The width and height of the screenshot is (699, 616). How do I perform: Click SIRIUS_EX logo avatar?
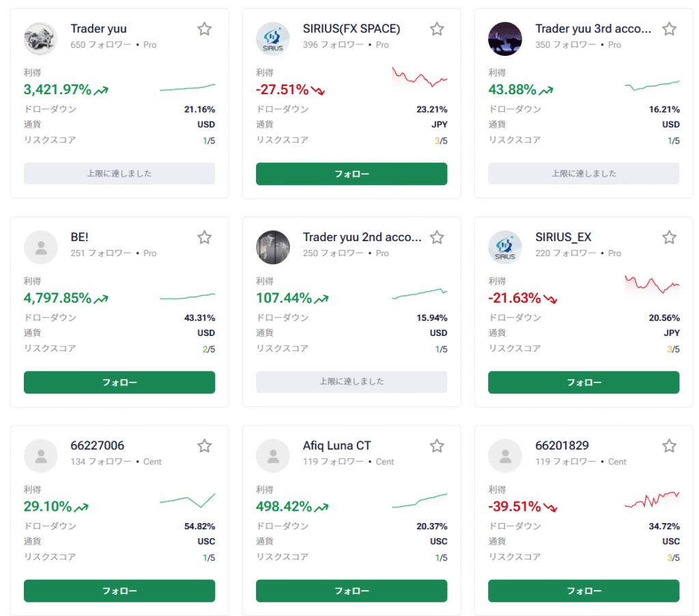coord(505,247)
